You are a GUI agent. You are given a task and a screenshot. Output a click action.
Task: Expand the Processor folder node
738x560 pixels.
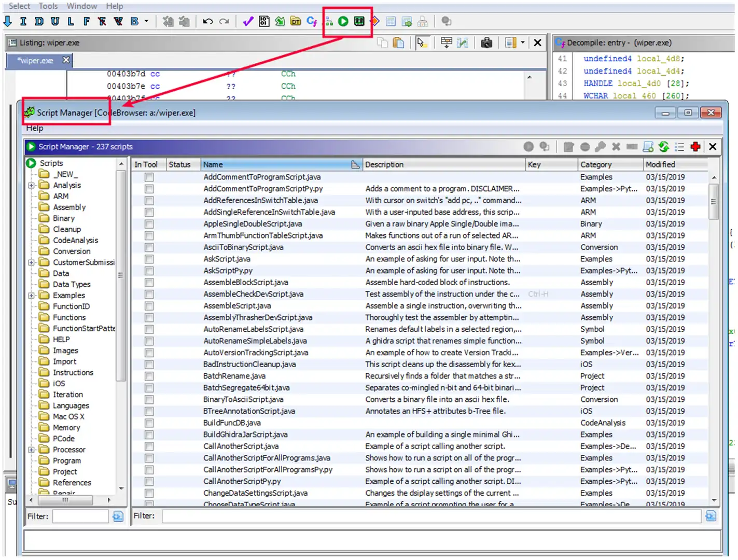32,450
